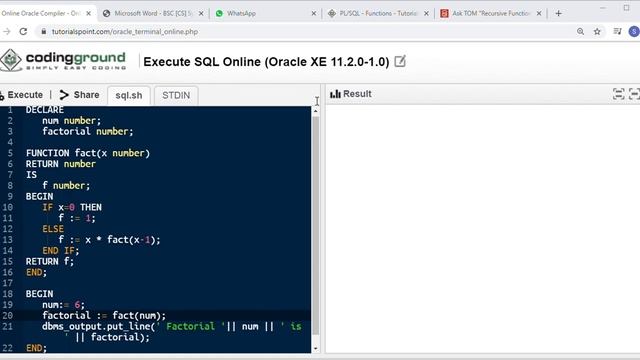Screen dimensions: 640x360
Task: Click the Execute gear icon
Action: coord(2,96)
